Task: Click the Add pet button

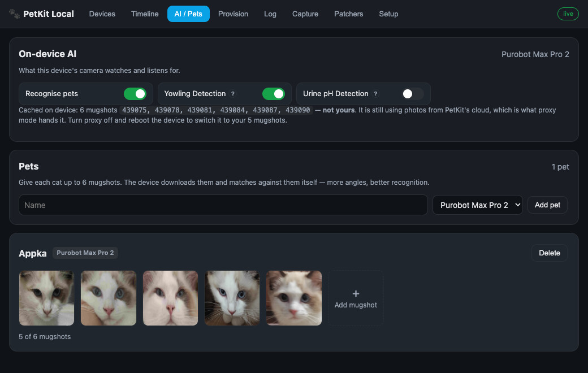Action: click(x=547, y=205)
